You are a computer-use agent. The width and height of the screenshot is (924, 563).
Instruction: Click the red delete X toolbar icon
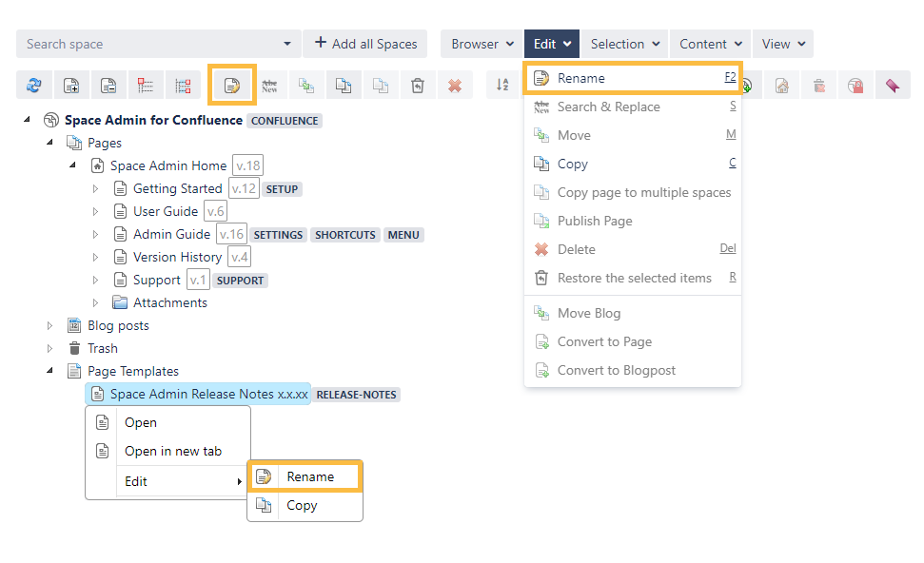tap(455, 86)
